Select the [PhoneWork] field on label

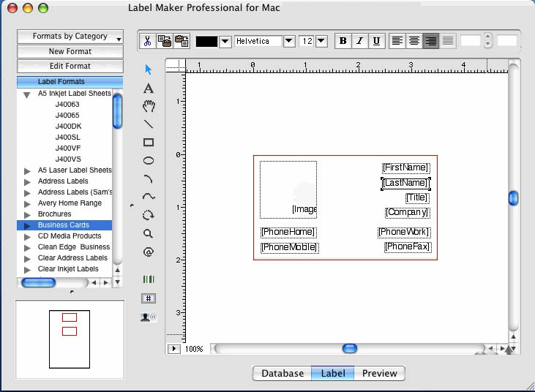click(404, 232)
